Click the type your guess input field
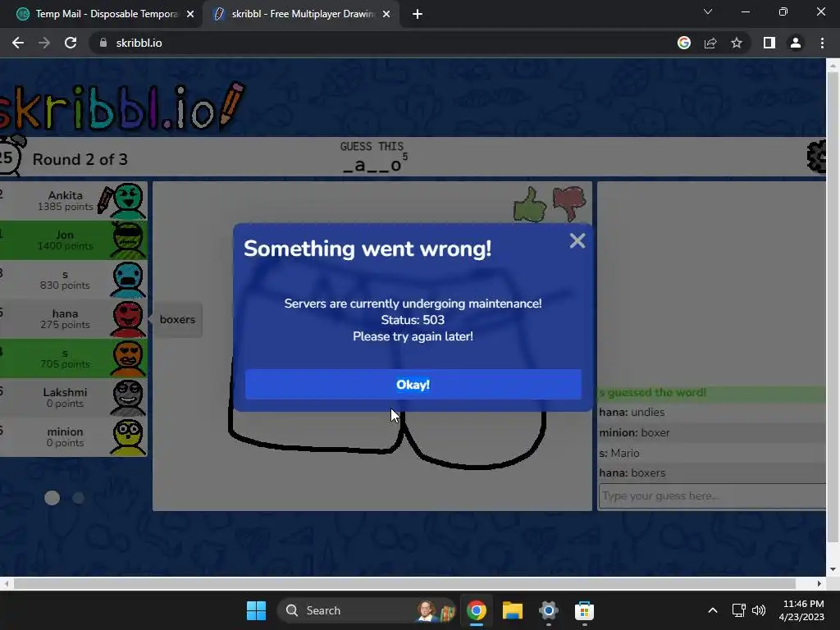The width and height of the screenshot is (840, 630). pos(712,496)
